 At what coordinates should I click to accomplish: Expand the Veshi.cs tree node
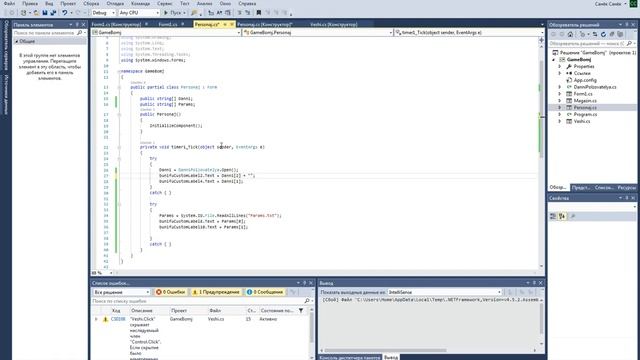[560, 121]
